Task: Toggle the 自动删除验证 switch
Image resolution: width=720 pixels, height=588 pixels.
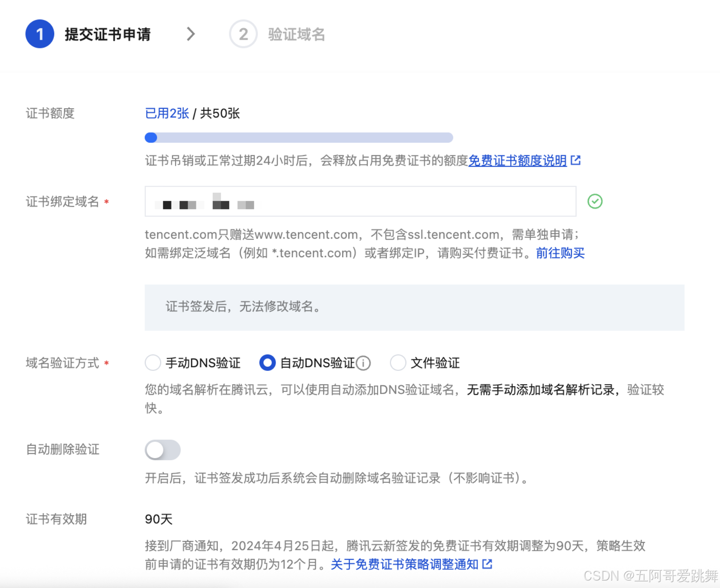Action: tap(163, 450)
